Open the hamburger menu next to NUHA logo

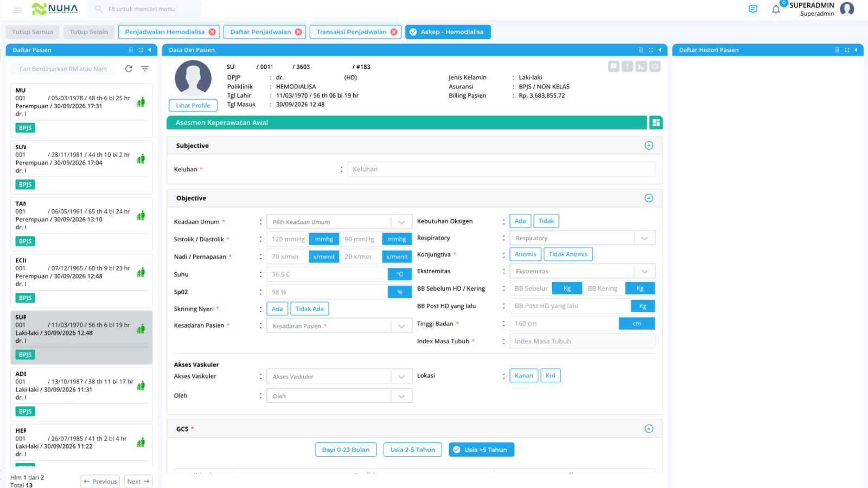click(17, 10)
